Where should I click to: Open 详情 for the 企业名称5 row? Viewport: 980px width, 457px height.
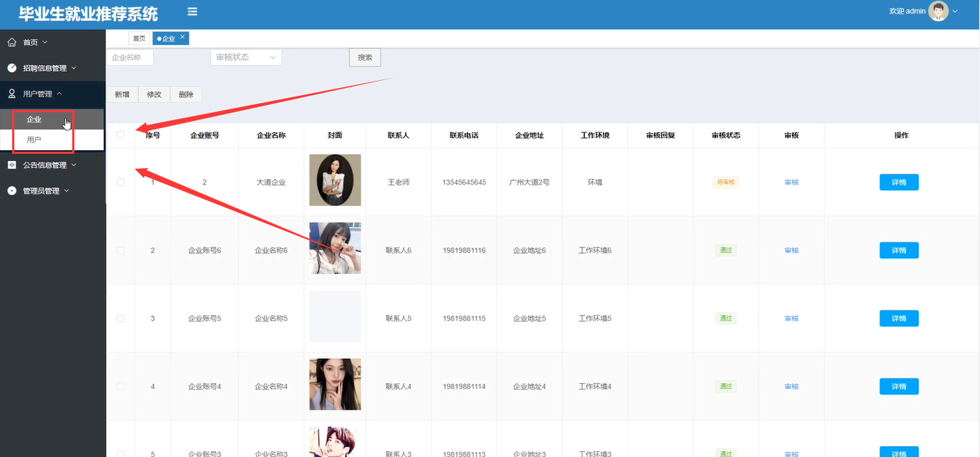click(899, 318)
